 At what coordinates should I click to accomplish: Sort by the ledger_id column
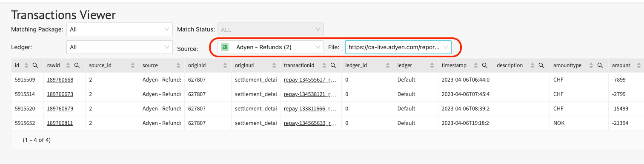[x=388, y=65]
